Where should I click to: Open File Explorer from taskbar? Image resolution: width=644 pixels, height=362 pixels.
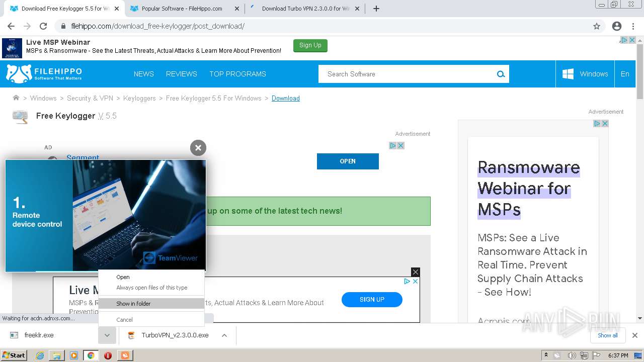[x=57, y=355]
